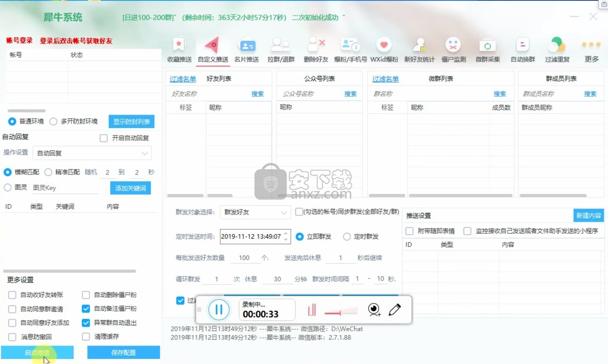This screenshot has width=608, height=364.
Task: Select 图灵 radio option
Action: pyautogui.click(x=7, y=187)
